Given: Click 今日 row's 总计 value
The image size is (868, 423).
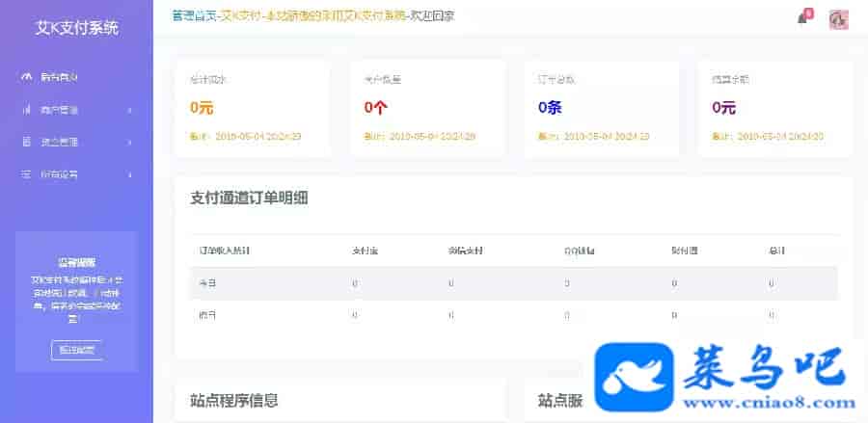Looking at the screenshot, I should pyautogui.click(x=772, y=283).
